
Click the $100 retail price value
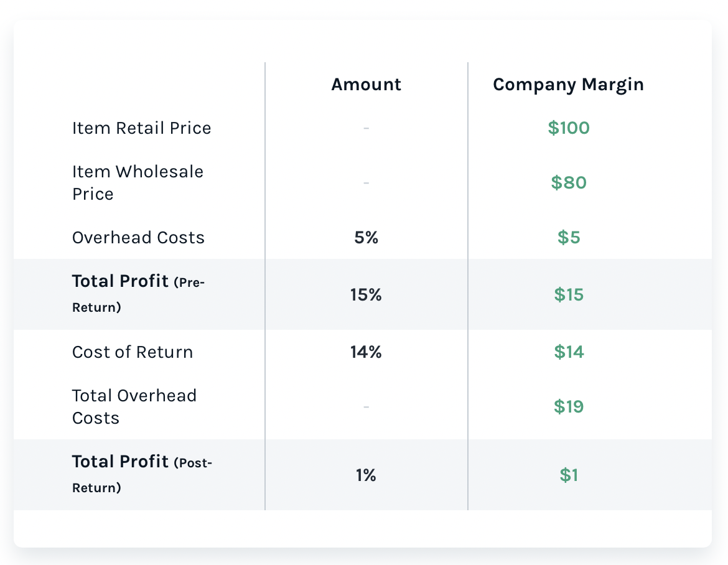(x=569, y=128)
